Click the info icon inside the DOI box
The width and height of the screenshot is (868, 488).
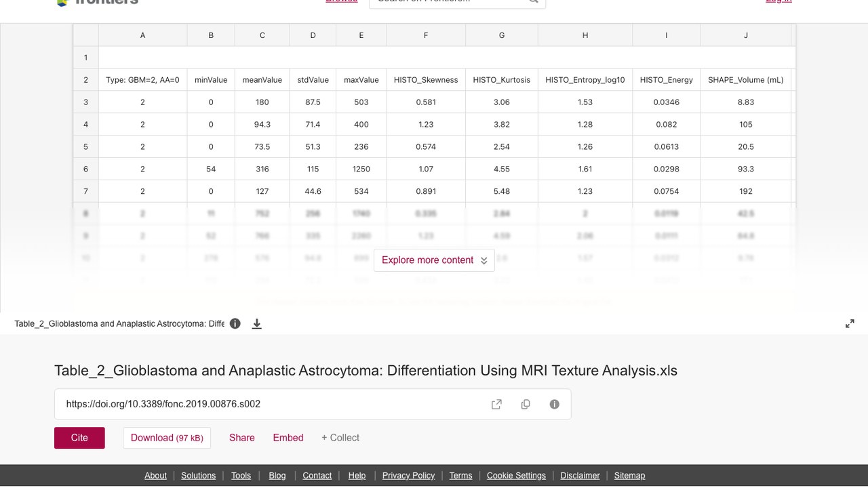pos(555,405)
